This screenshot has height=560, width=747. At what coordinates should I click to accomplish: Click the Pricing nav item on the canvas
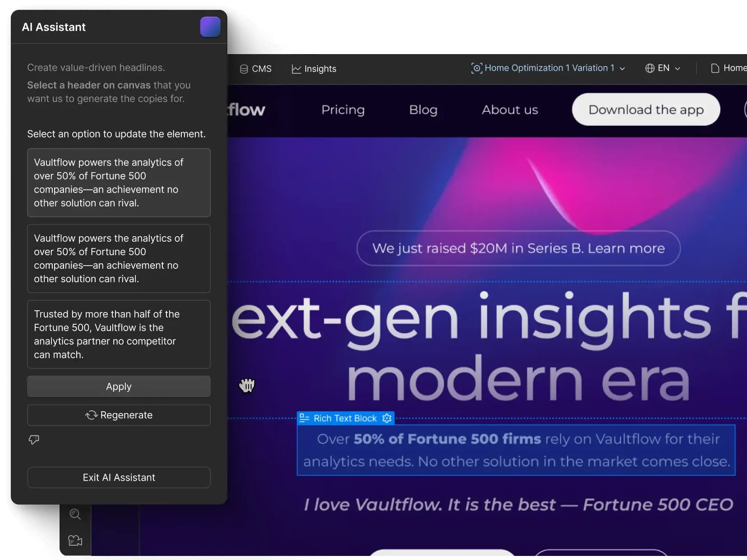coord(343,110)
